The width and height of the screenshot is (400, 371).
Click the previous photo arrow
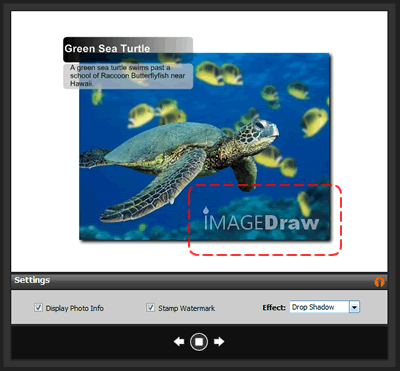[179, 342]
